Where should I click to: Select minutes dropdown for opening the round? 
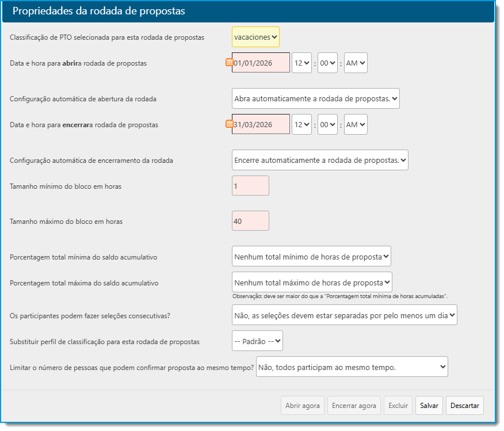(327, 63)
